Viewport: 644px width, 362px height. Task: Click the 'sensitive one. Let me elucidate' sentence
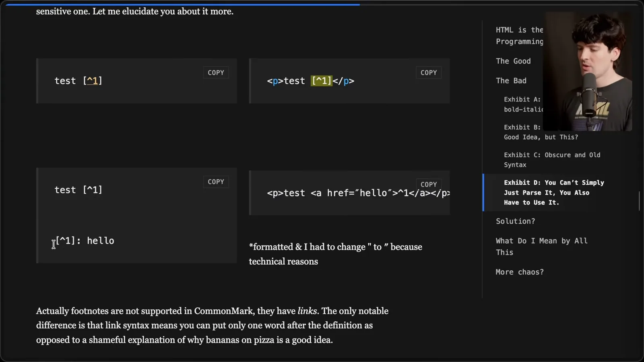tap(135, 11)
